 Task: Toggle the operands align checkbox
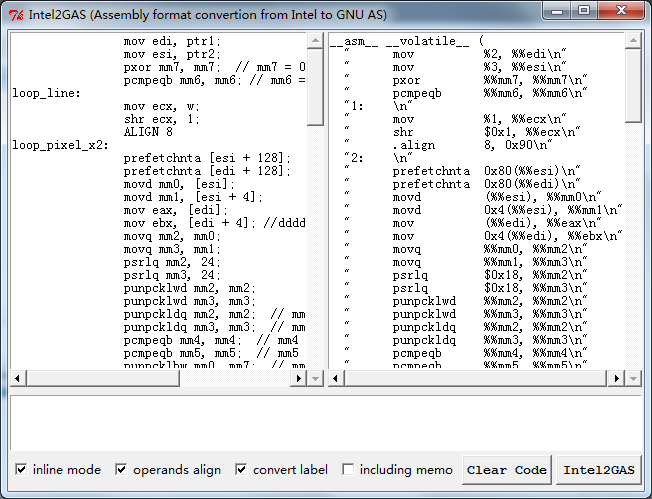pyautogui.click(x=121, y=469)
